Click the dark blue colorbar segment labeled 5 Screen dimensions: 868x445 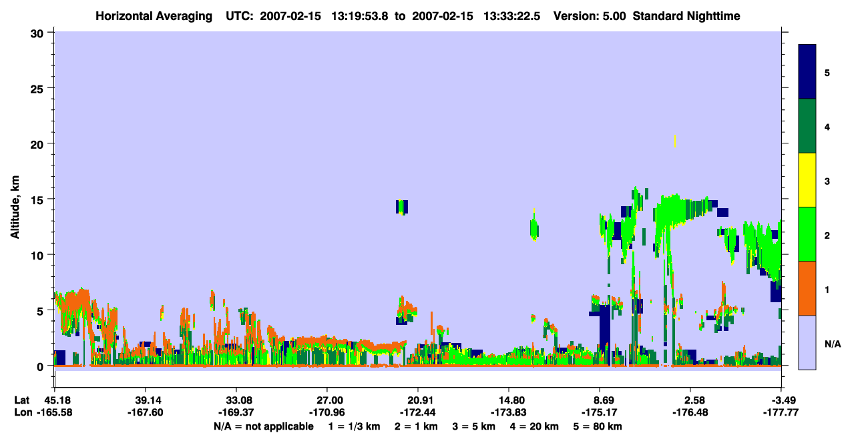click(x=807, y=72)
